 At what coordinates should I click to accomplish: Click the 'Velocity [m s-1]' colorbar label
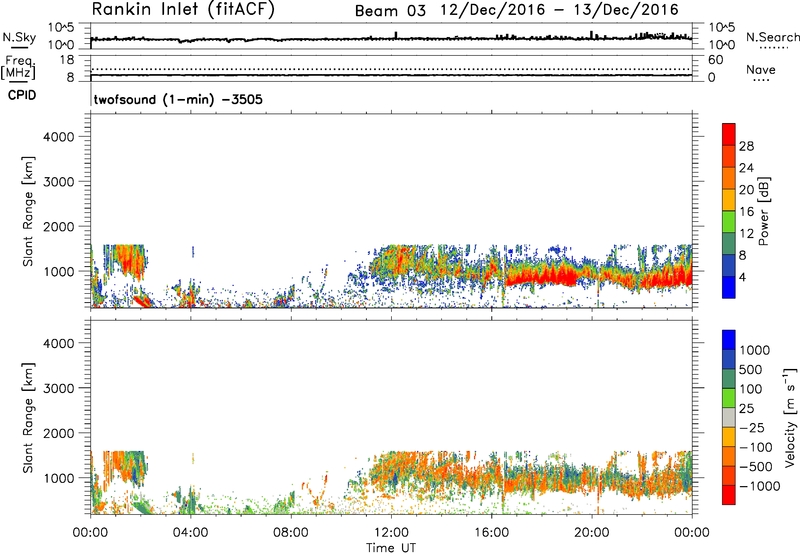click(790, 417)
